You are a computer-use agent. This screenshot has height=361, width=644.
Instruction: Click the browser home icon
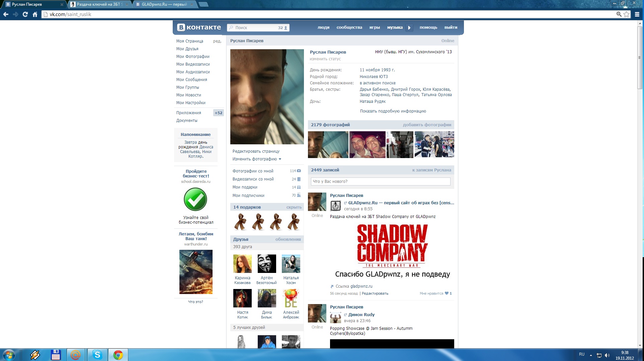tap(35, 14)
